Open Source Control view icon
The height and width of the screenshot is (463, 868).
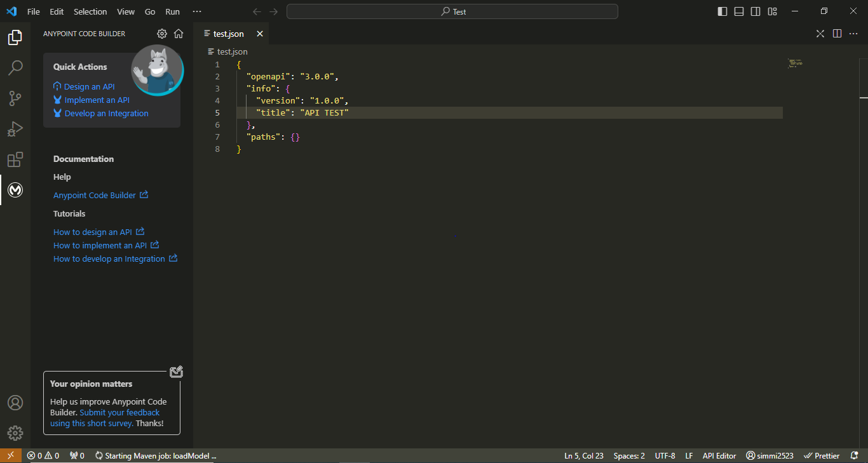point(15,98)
